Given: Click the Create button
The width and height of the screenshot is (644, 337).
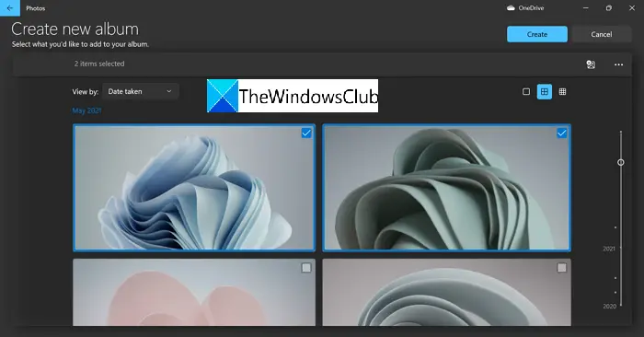Looking at the screenshot, I should [x=537, y=34].
